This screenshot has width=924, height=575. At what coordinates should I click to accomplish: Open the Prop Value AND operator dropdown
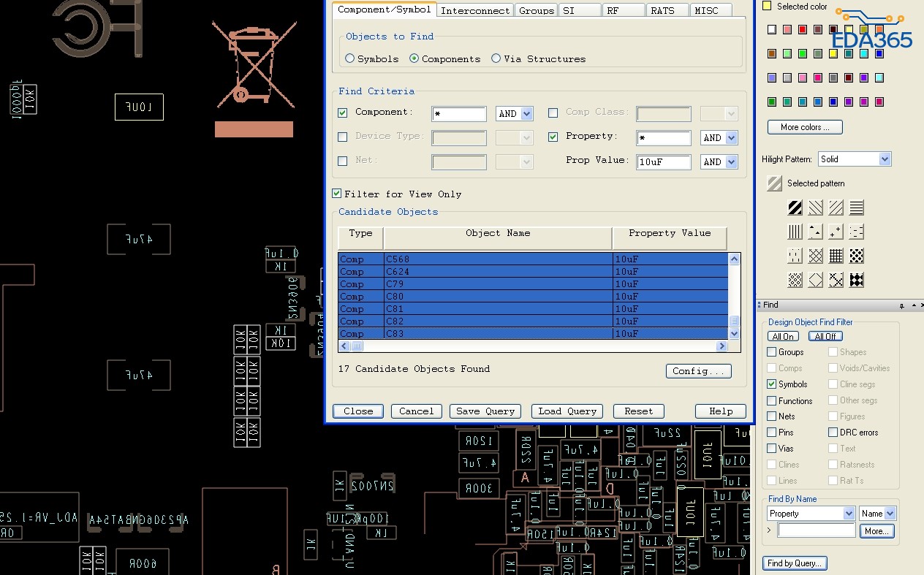tap(731, 162)
